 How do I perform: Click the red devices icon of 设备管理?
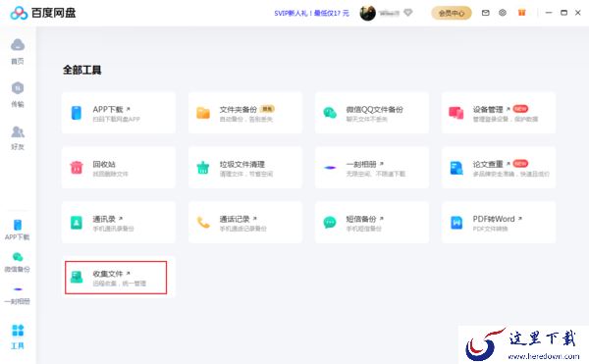point(456,113)
